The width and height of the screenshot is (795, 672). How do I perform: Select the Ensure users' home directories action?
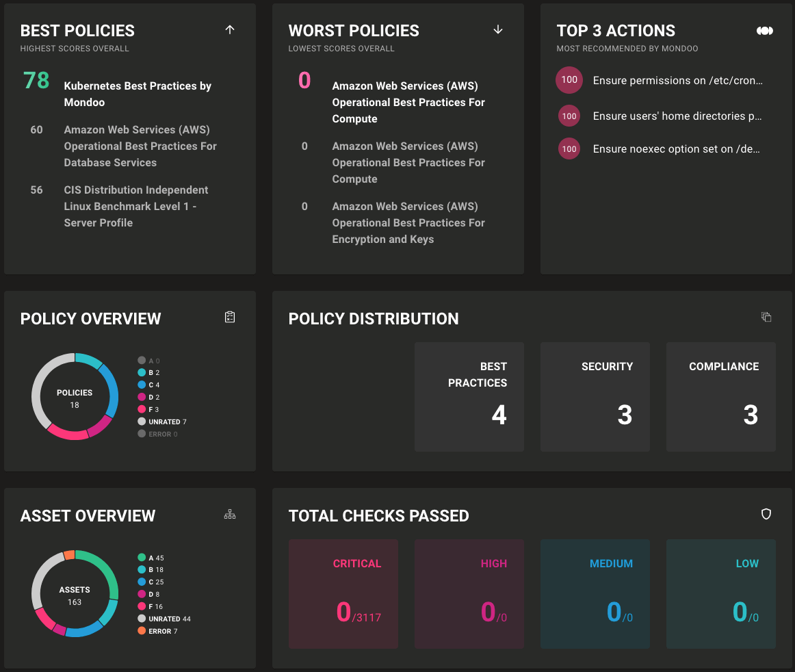(x=677, y=116)
